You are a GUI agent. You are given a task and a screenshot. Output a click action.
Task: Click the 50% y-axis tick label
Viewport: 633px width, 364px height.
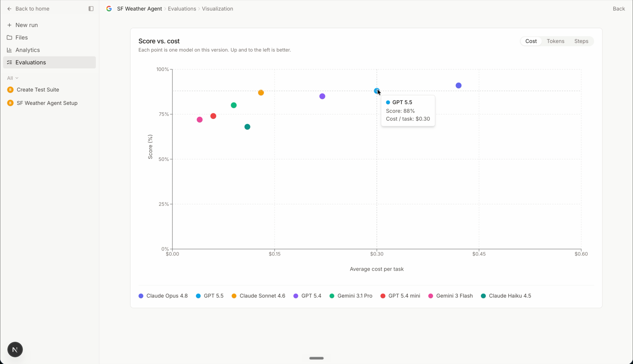(x=164, y=159)
